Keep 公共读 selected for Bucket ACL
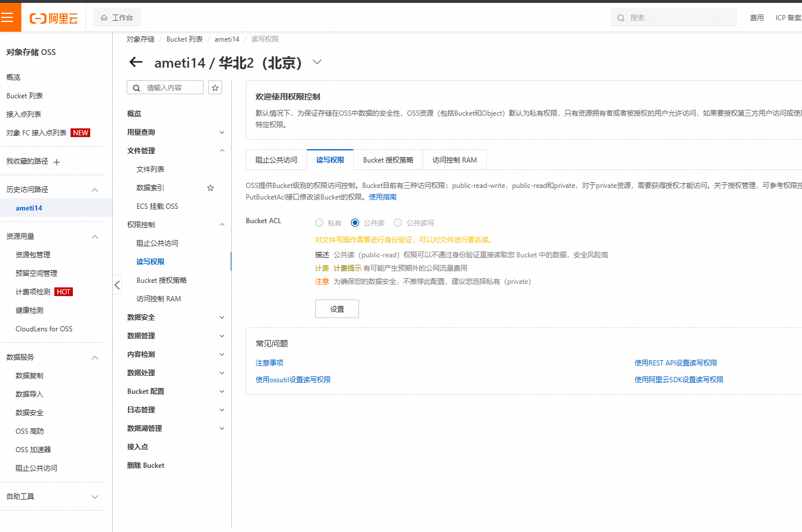Screen dimensions: 802x532 [x=354, y=223]
